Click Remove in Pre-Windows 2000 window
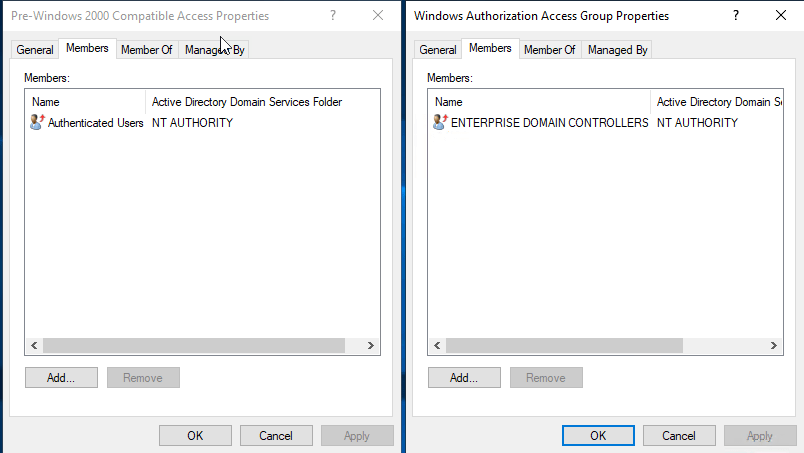 [x=143, y=378]
